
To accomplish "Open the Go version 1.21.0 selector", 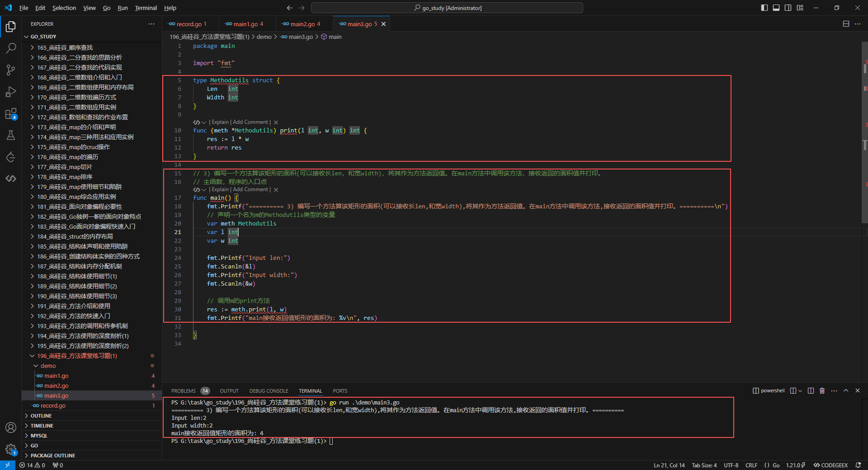I will [795, 465].
